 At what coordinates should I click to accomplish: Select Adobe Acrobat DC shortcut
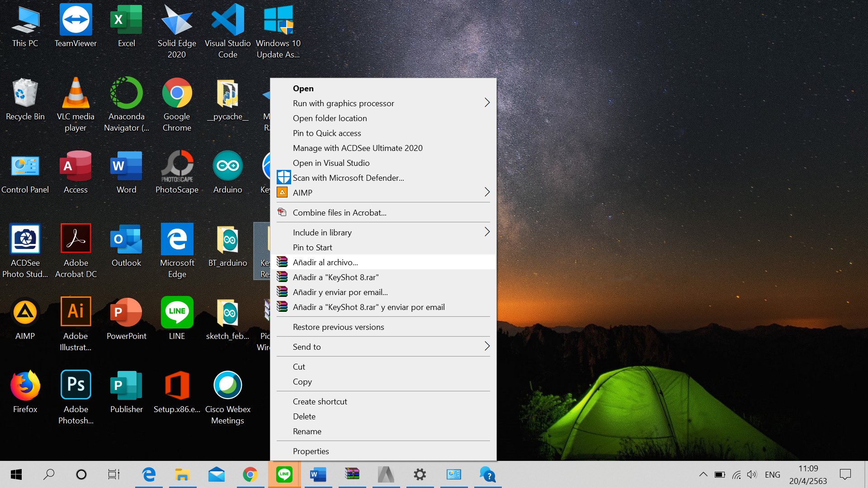(75, 251)
